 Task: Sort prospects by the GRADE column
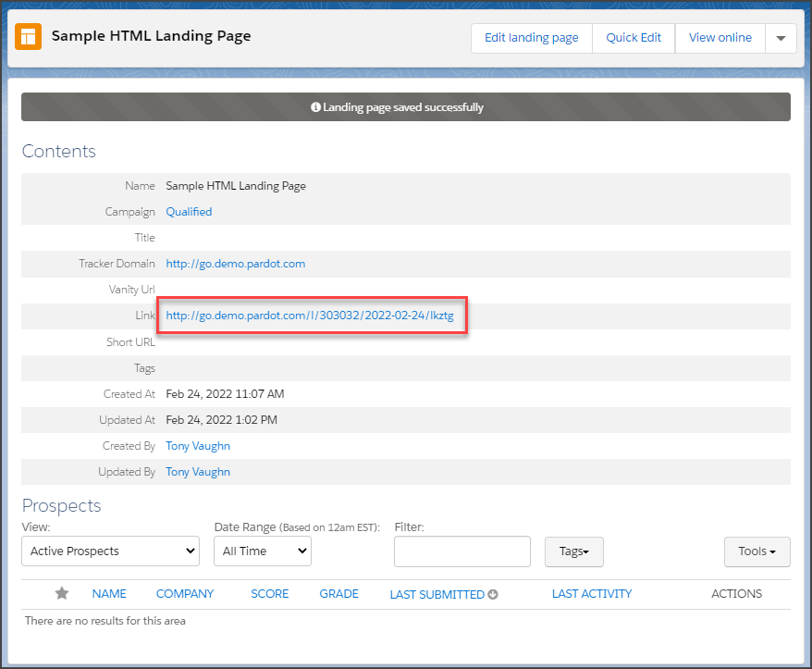(x=338, y=594)
